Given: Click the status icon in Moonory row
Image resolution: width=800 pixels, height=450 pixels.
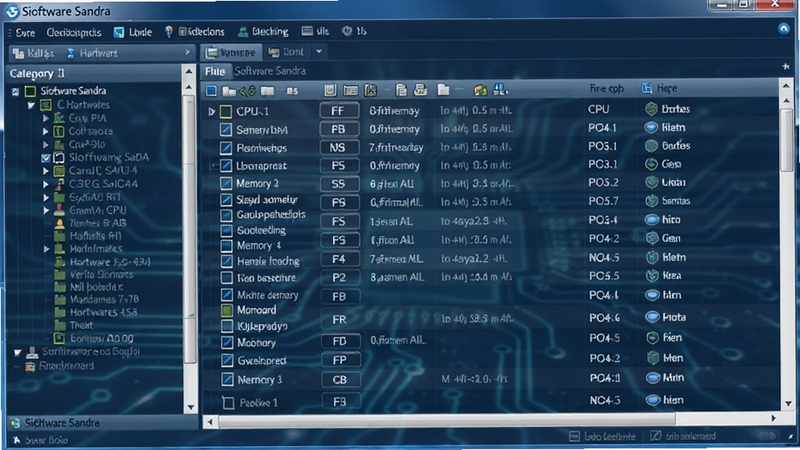Looking at the screenshot, I should coord(652,338).
